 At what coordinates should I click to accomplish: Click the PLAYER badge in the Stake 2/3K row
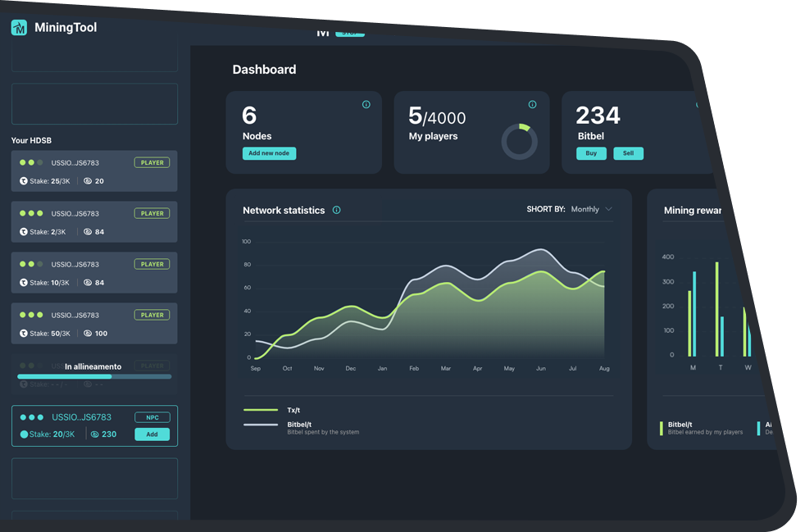click(x=152, y=214)
